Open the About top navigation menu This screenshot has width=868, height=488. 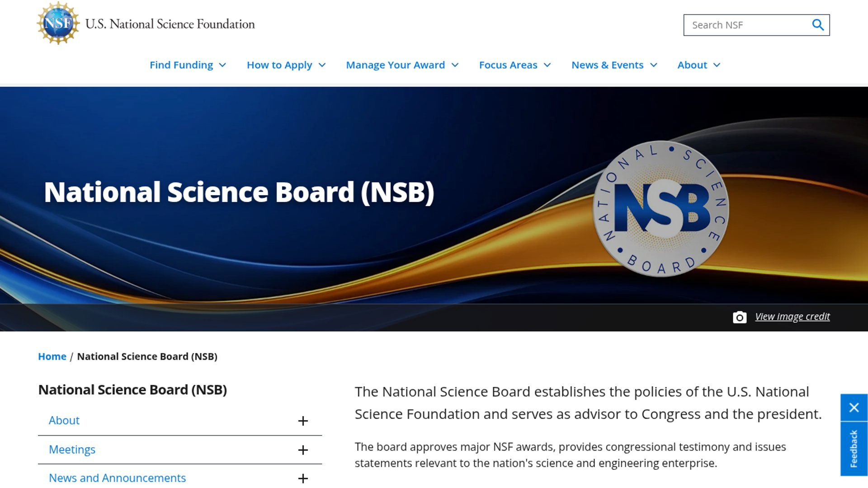[x=698, y=65]
